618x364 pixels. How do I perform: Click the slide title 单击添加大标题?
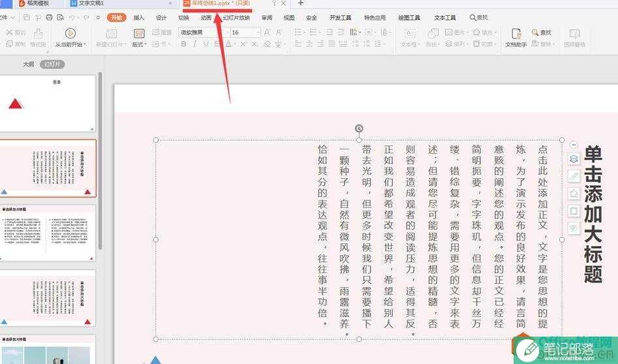tap(593, 214)
